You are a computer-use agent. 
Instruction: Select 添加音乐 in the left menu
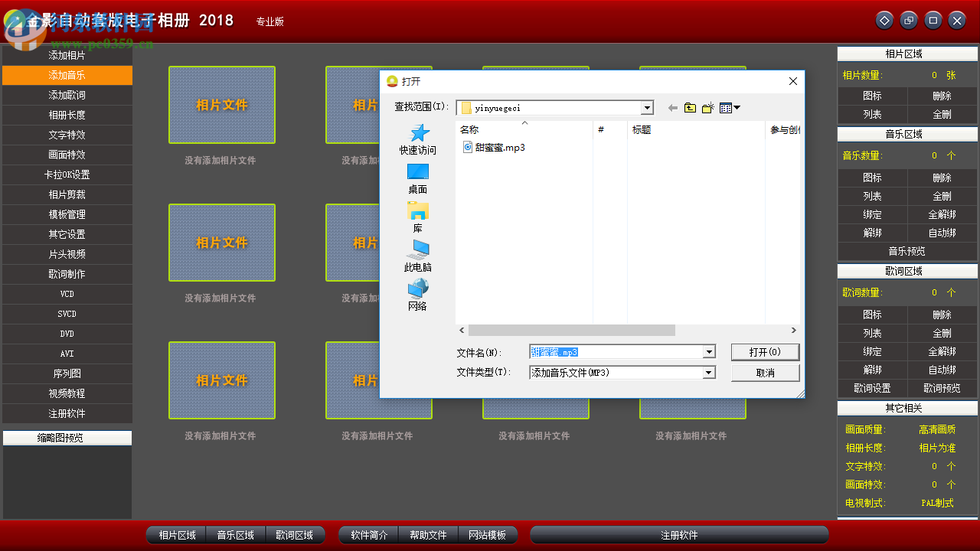pyautogui.click(x=67, y=75)
